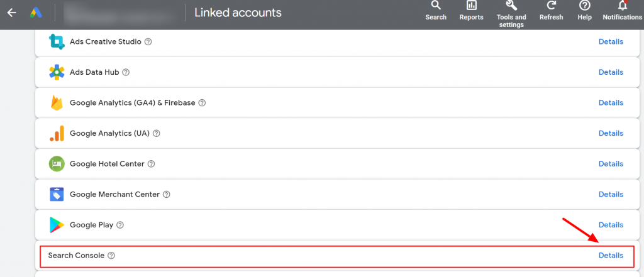Show help tooltip for Search Console
644x277 pixels.
click(x=111, y=255)
